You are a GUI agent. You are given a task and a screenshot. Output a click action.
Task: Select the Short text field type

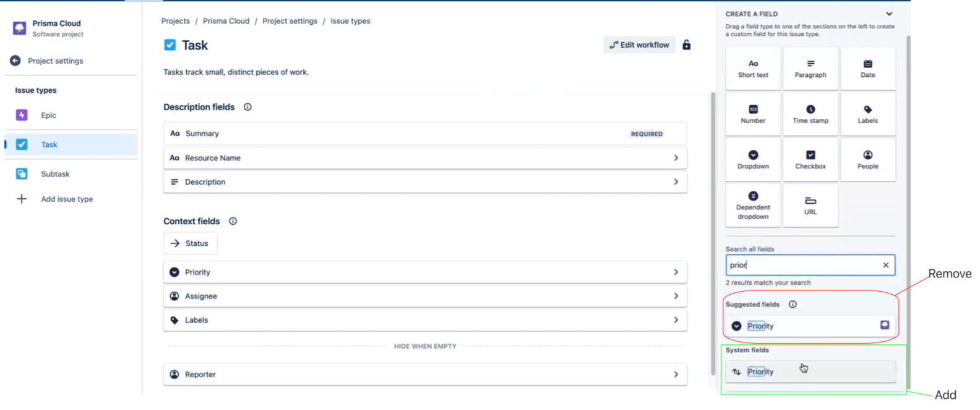tap(753, 68)
